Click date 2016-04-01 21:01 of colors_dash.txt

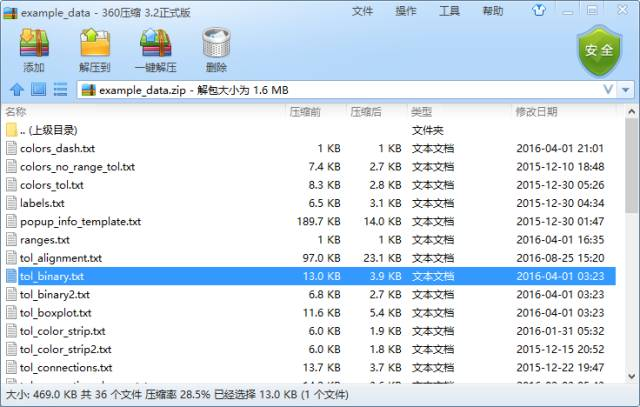(560, 148)
